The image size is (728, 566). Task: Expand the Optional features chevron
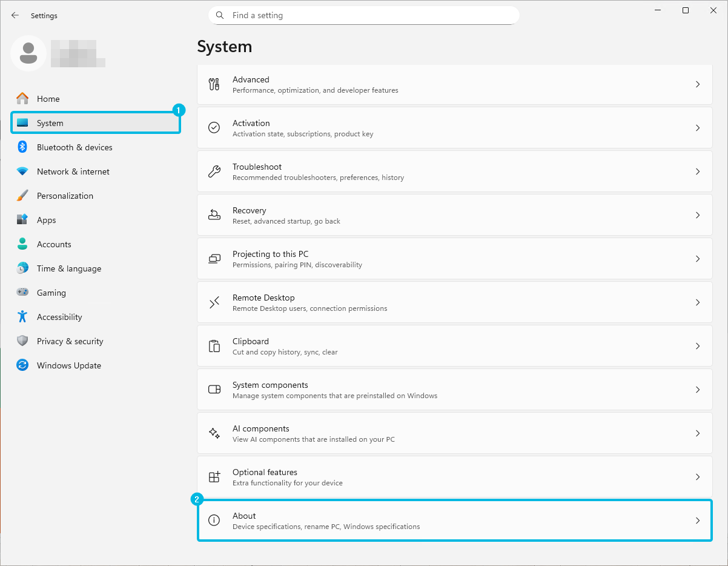coord(698,477)
